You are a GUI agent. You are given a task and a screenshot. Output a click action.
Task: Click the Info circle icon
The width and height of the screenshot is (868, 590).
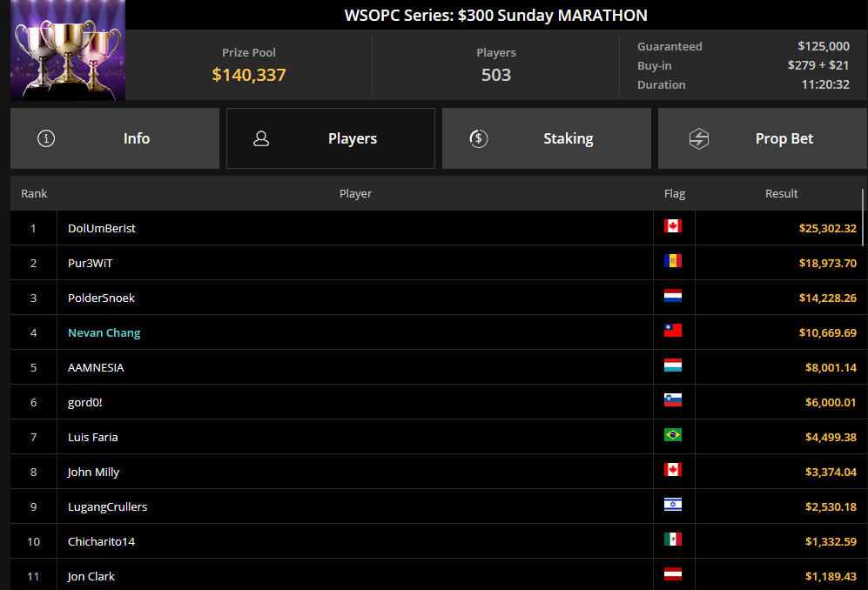(x=46, y=138)
